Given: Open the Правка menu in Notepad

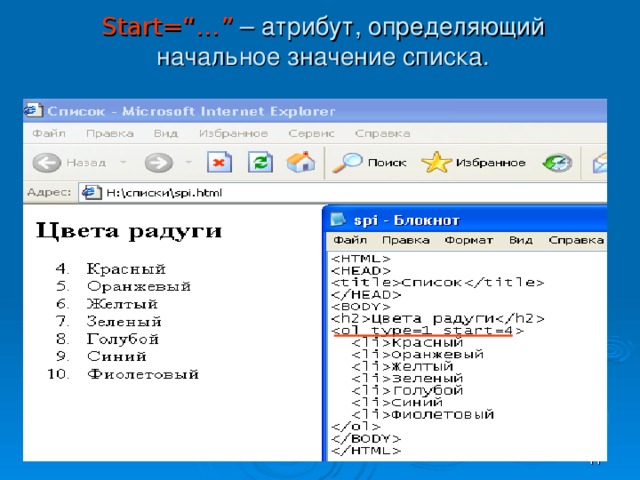Looking at the screenshot, I should [x=406, y=240].
